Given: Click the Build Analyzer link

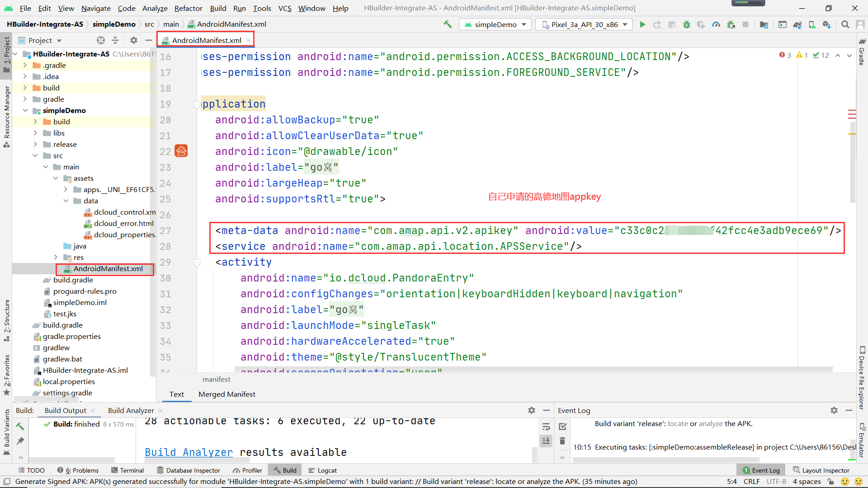Looking at the screenshot, I should [189, 452].
